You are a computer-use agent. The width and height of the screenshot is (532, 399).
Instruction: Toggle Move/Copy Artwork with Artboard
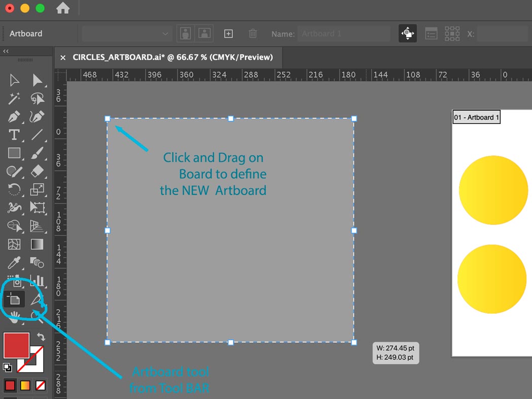coord(408,34)
